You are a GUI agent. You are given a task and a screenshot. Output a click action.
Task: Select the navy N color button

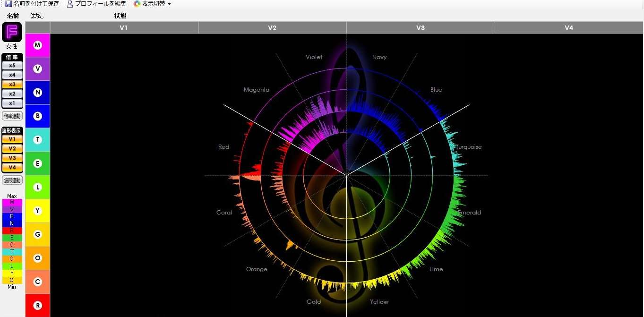point(38,93)
